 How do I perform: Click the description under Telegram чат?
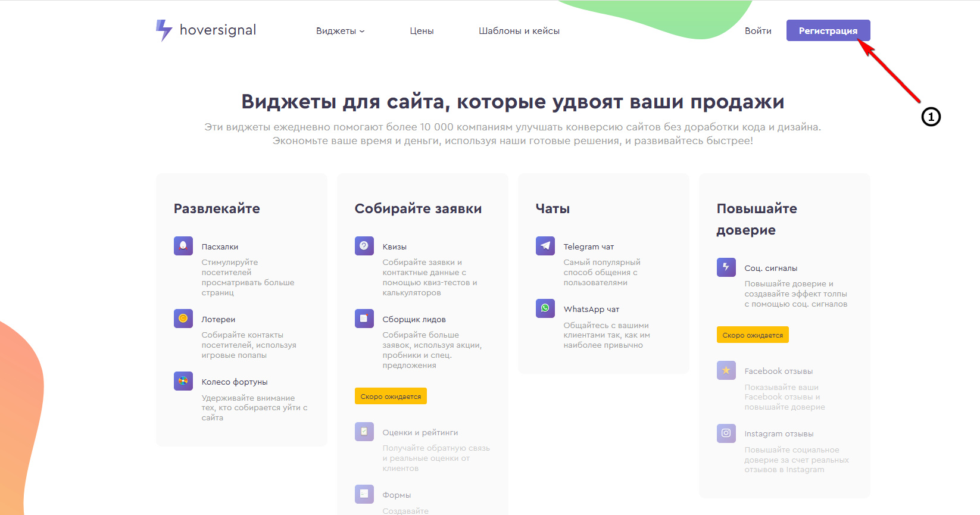point(602,273)
